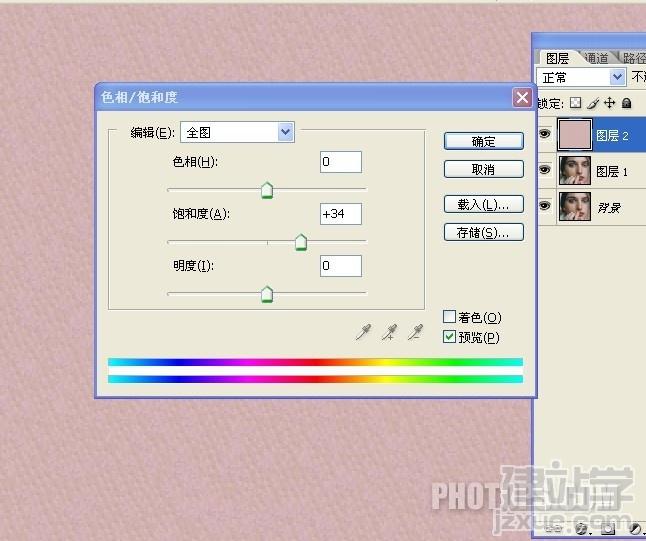This screenshot has width=646, height=541.
Task: Hide 图层 1 using its eye icon
Action: coord(545,170)
